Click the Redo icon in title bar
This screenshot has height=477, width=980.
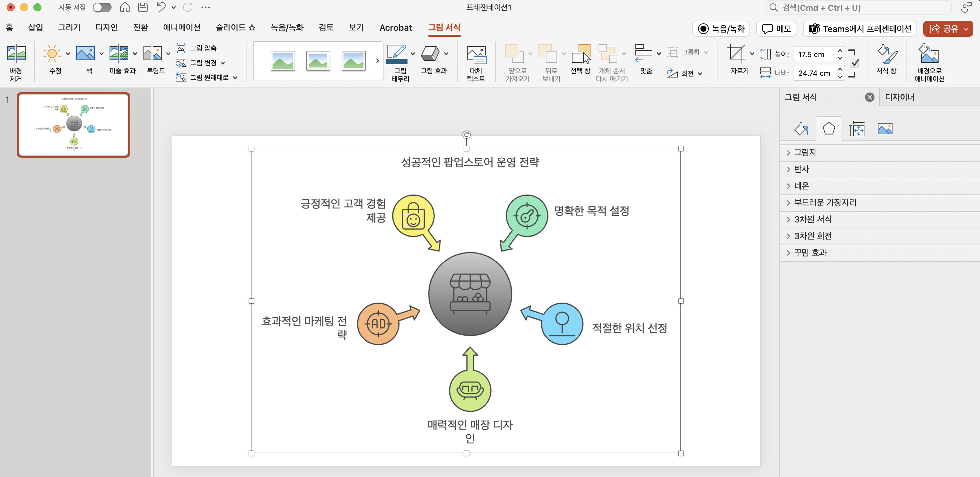click(188, 7)
